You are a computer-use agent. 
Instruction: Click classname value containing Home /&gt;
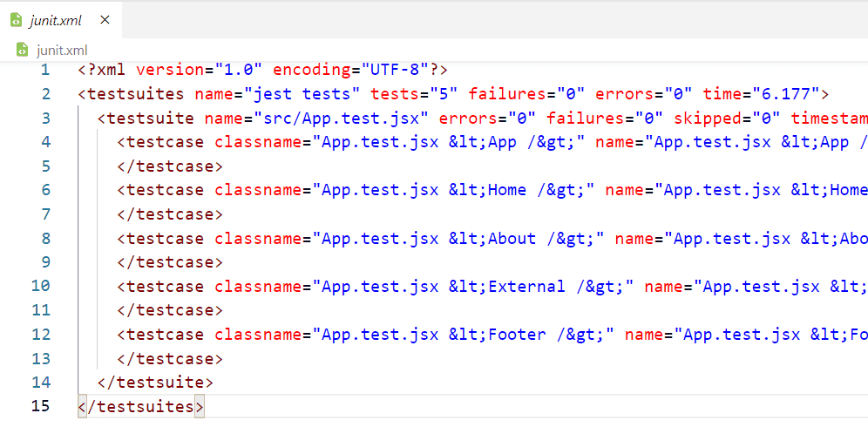point(454,190)
